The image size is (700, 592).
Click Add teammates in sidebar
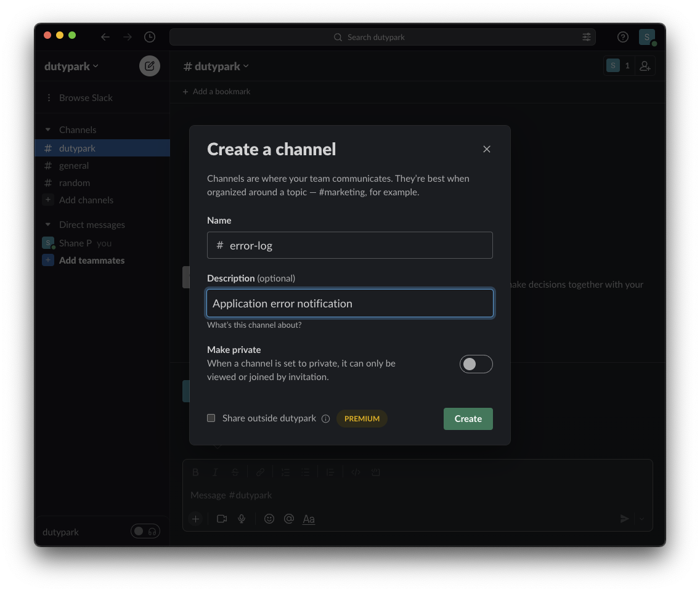pos(102,261)
